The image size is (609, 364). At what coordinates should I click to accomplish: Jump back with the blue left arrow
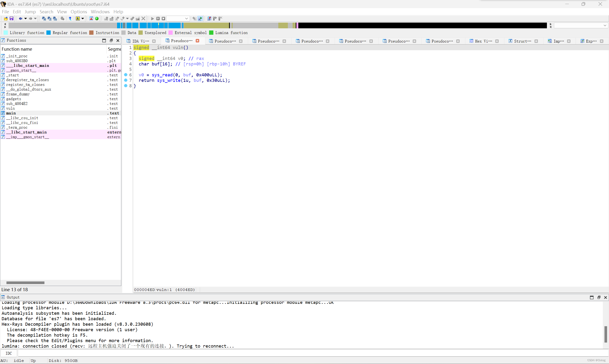pyautogui.click(x=21, y=19)
